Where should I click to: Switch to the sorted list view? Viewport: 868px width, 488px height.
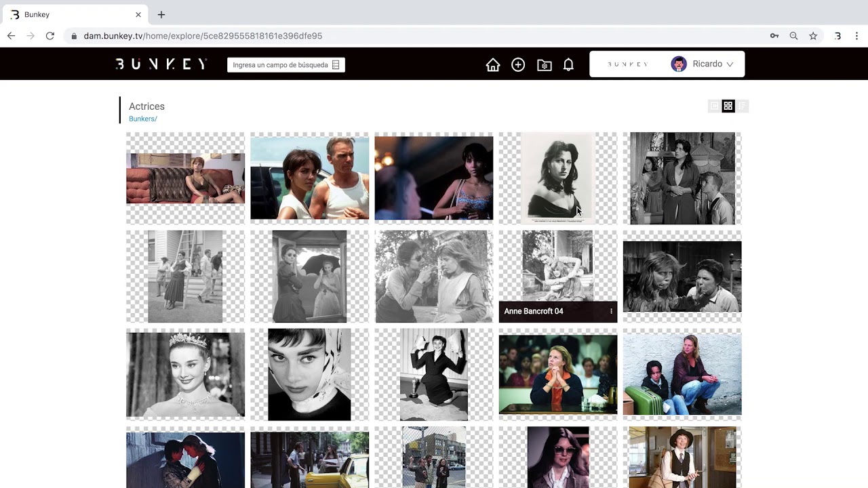[743, 106]
